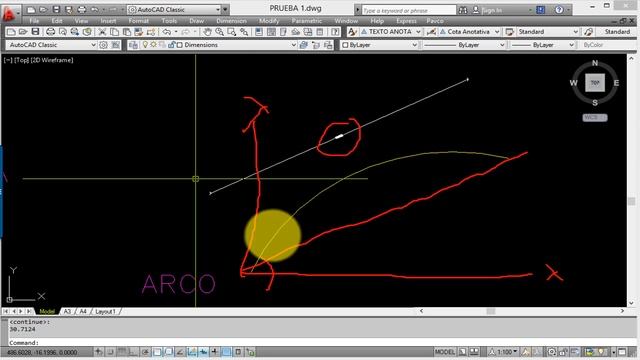This screenshot has width=640, height=360.
Task: Open Workspace Settings gear icon
Action: (103, 45)
